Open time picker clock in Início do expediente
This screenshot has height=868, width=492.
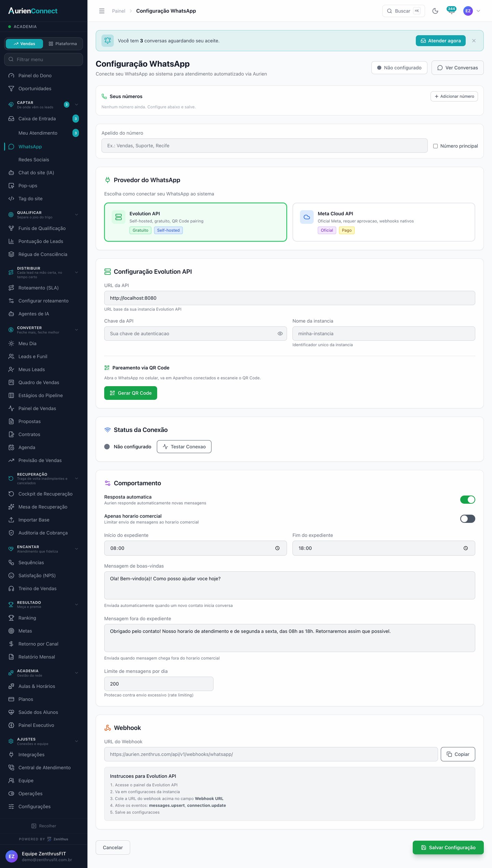tap(277, 548)
